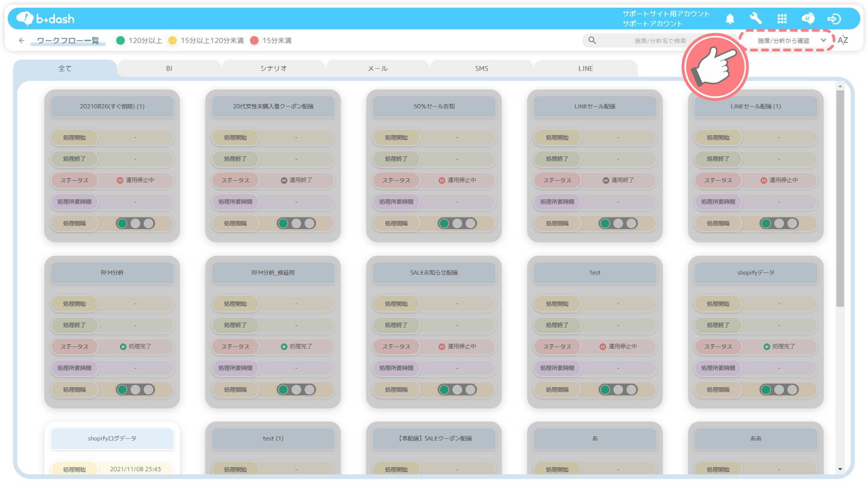Click the stopped status icon on Test card
Viewport: 868px width, 488px height.
[x=603, y=347]
